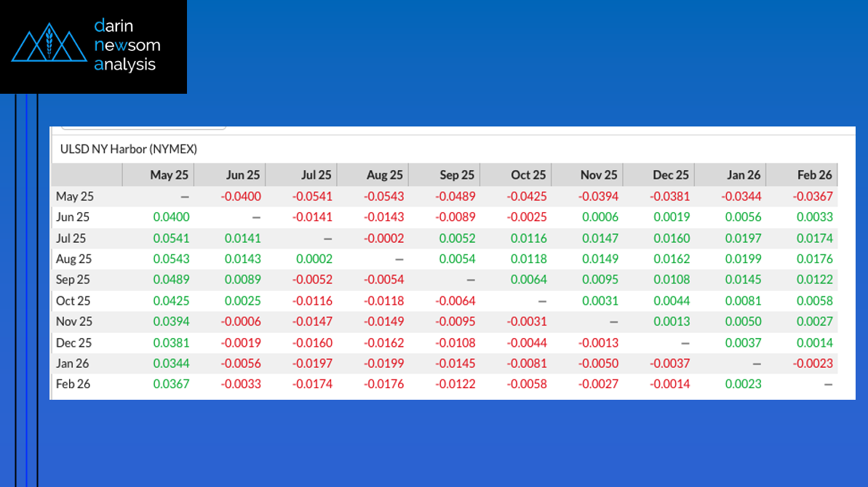Select the 0.0006 value in Jun 25 row
The width and height of the screenshot is (868, 487).
tap(602, 217)
